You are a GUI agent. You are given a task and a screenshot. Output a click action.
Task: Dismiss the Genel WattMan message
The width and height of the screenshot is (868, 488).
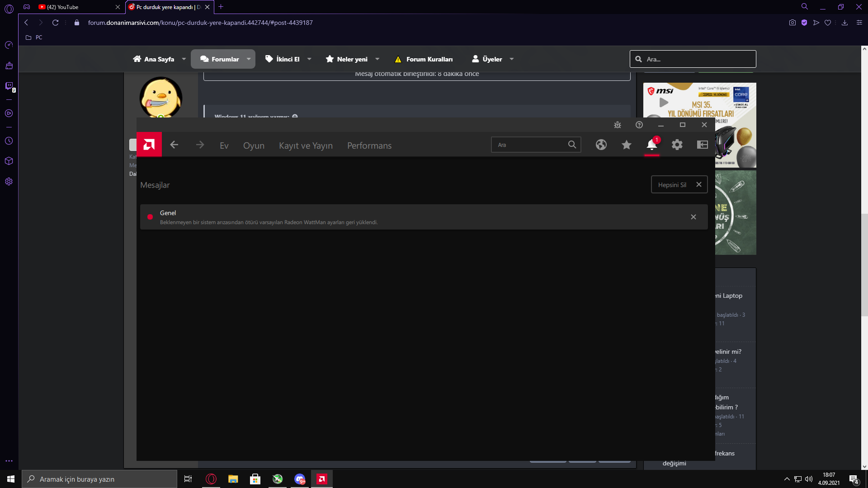click(x=693, y=217)
